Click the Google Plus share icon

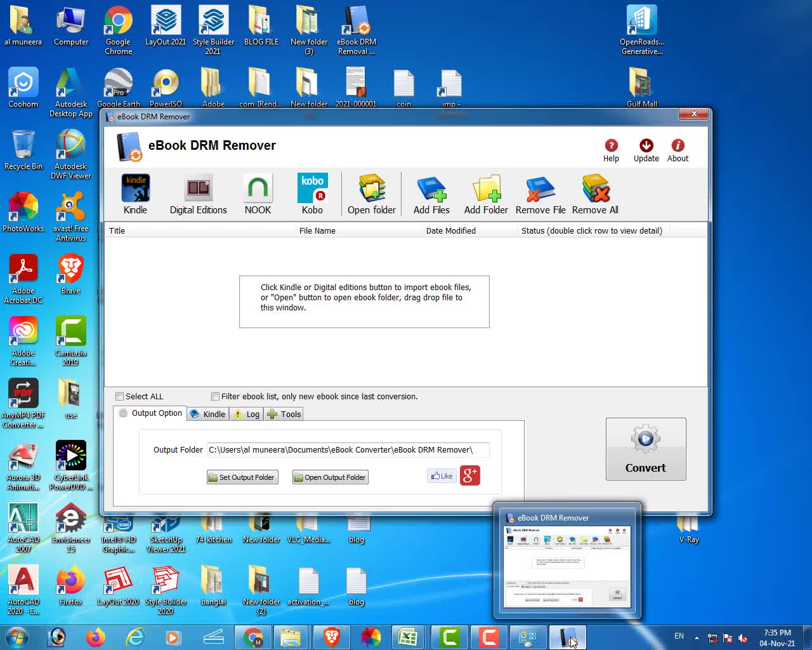coord(470,475)
